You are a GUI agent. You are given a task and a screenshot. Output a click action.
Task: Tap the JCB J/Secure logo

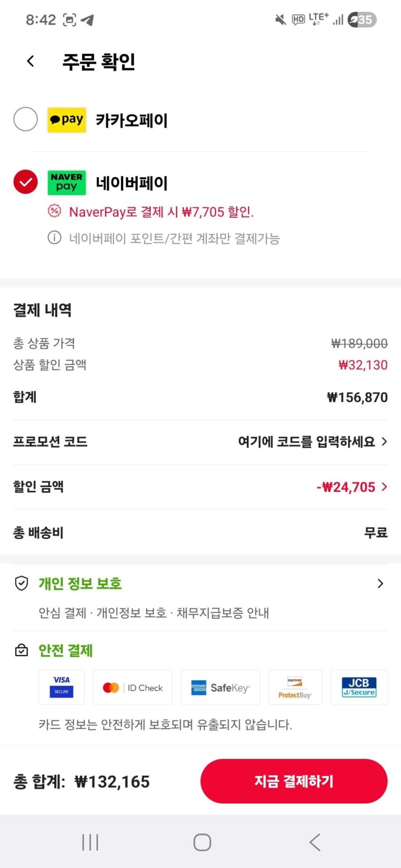(x=359, y=687)
